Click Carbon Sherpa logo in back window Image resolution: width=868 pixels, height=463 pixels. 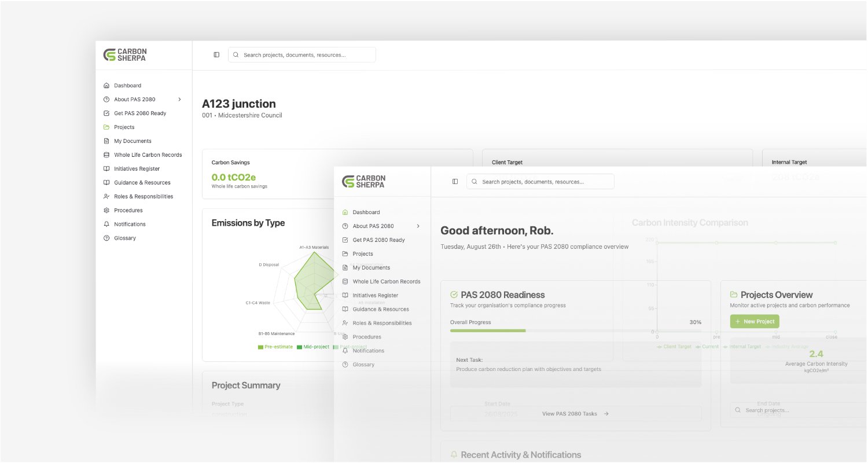pyautogui.click(x=125, y=55)
